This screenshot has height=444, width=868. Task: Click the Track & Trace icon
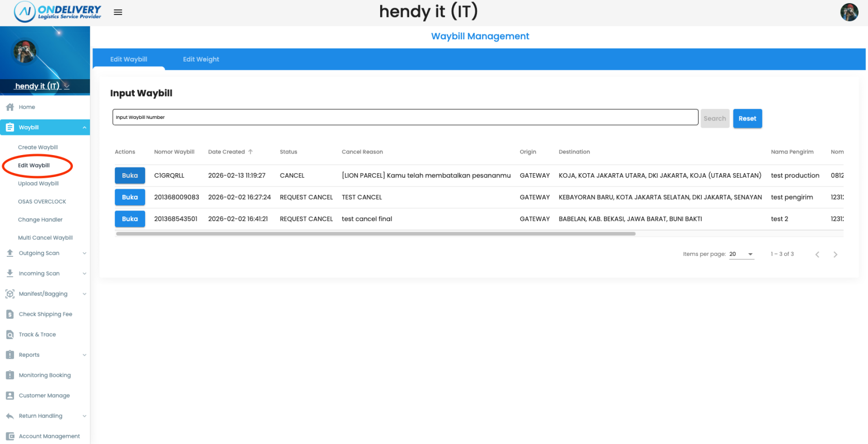point(10,334)
